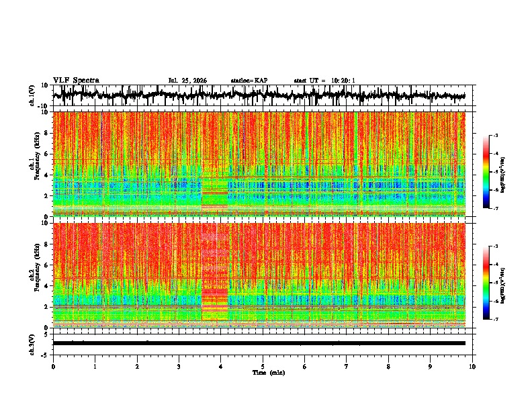Click the interference block in ch.1 spectrogram

(x=215, y=193)
